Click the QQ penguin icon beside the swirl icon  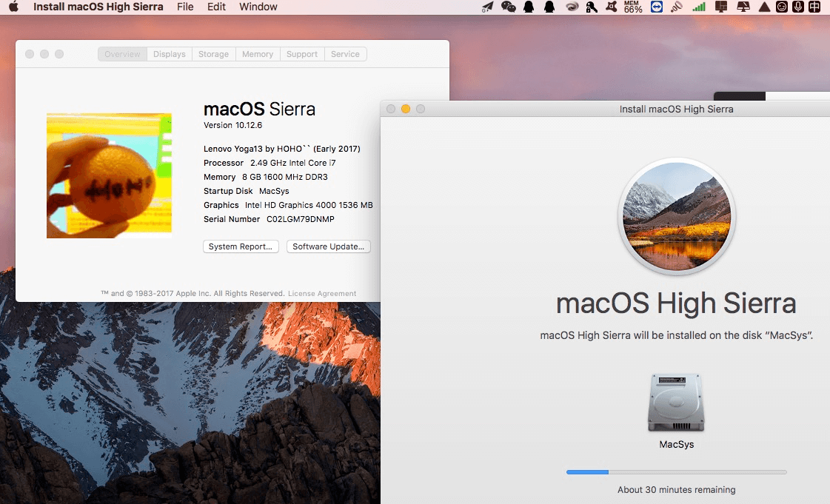tap(549, 7)
